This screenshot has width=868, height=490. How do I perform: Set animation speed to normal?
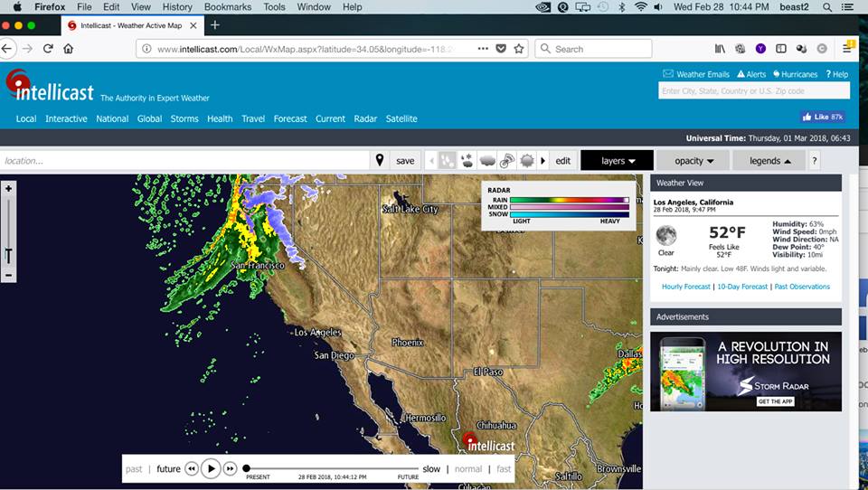pyautogui.click(x=467, y=469)
